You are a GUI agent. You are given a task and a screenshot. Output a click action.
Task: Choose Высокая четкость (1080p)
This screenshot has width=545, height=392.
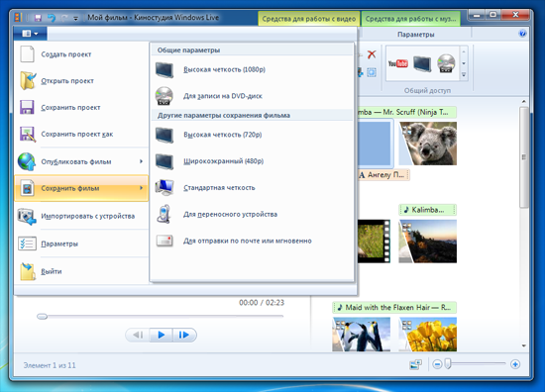[253, 69]
